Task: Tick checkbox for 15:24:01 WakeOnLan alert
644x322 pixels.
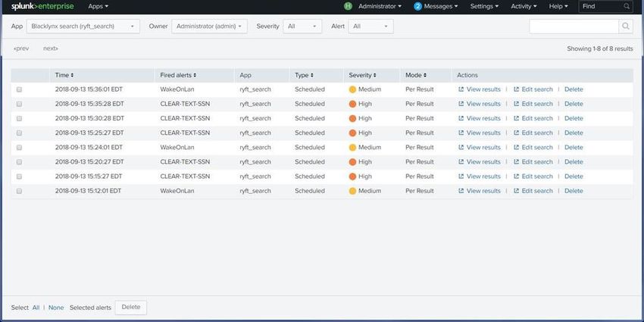Action: click(x=19, y=148)
